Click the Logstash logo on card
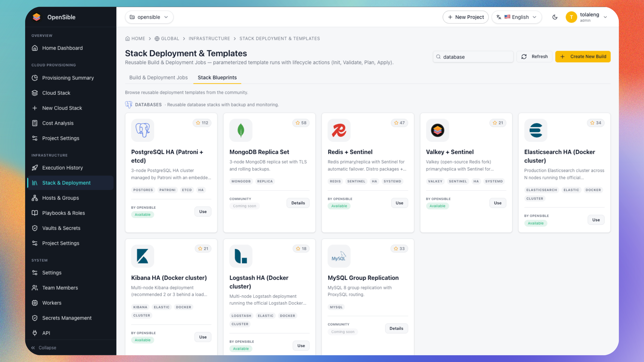This screenshot has height=362, width=644. (241, 256)
